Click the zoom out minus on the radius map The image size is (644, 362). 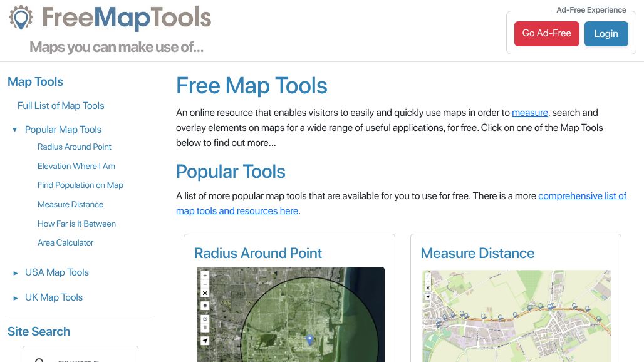(205, 284)
